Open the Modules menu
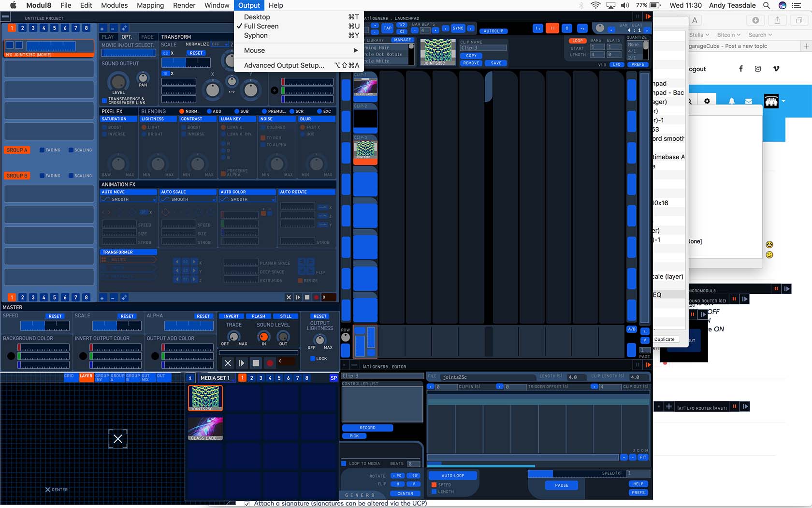The image size is (812, 508). (114, 5)
